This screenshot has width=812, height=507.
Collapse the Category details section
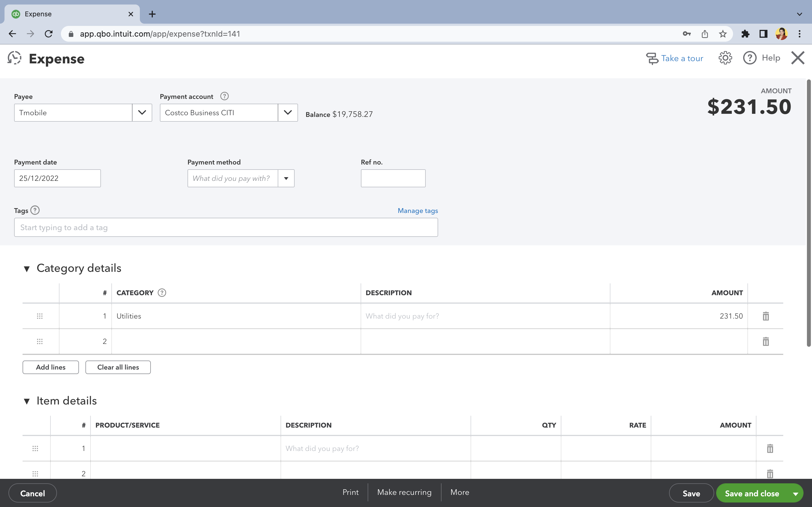pyautogui.click(x=27, y=269)
